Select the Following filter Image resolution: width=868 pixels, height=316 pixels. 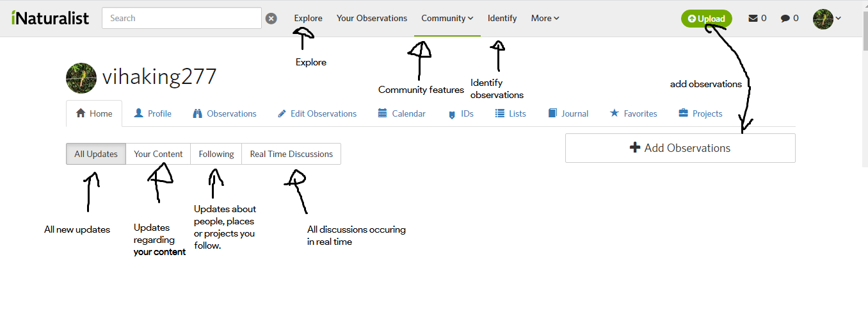tap(216, 154)
